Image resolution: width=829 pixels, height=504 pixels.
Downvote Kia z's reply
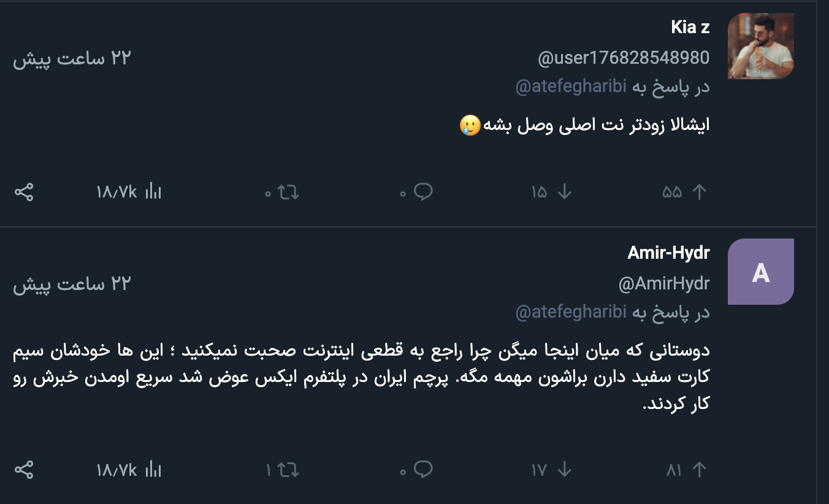565,193
